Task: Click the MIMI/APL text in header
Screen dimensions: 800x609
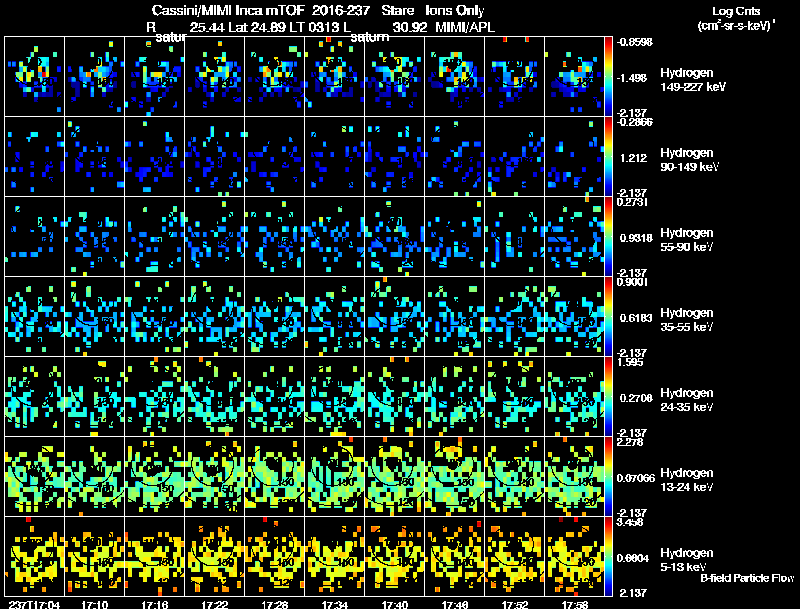Action: 454,28
